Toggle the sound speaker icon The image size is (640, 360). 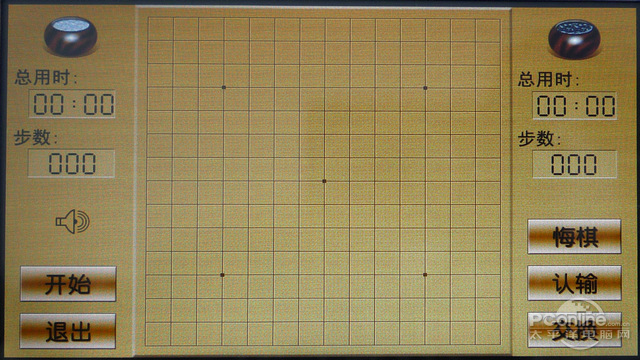[x=73, y=222]
